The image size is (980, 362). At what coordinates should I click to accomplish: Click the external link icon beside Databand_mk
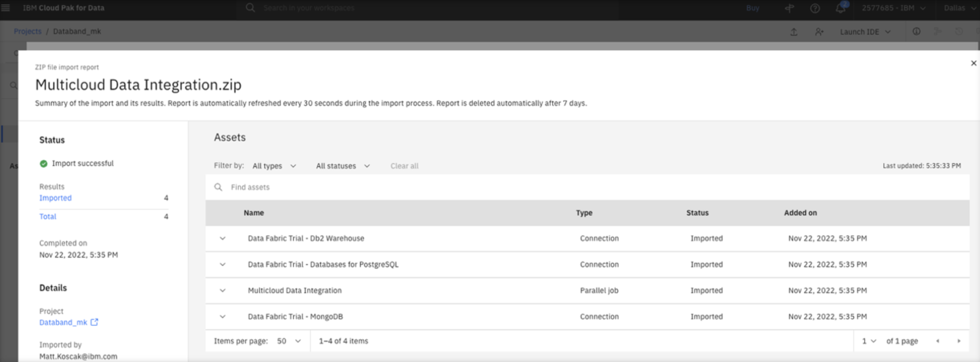point(94,322)
